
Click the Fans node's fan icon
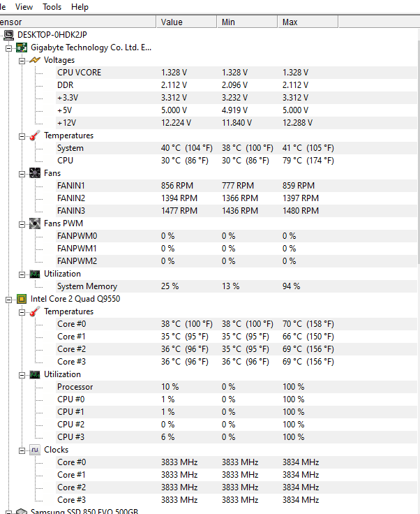(35, 173)
